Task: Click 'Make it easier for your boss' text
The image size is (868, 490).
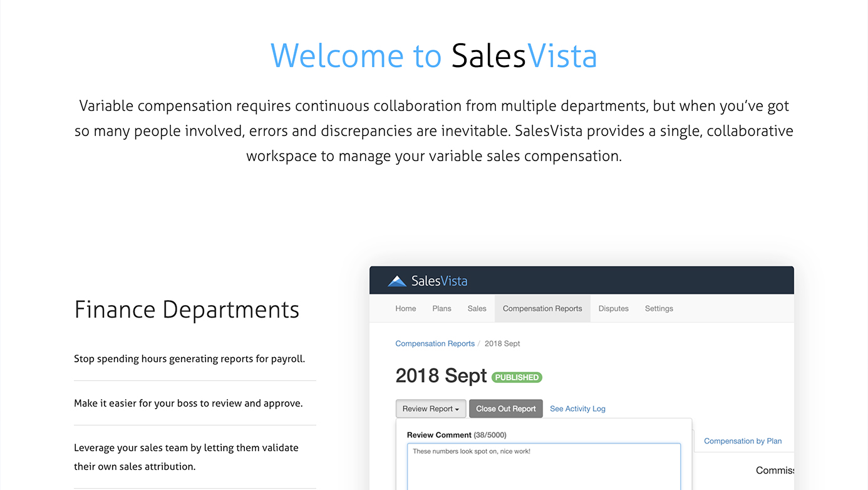Action: click(x=188, y=404)
